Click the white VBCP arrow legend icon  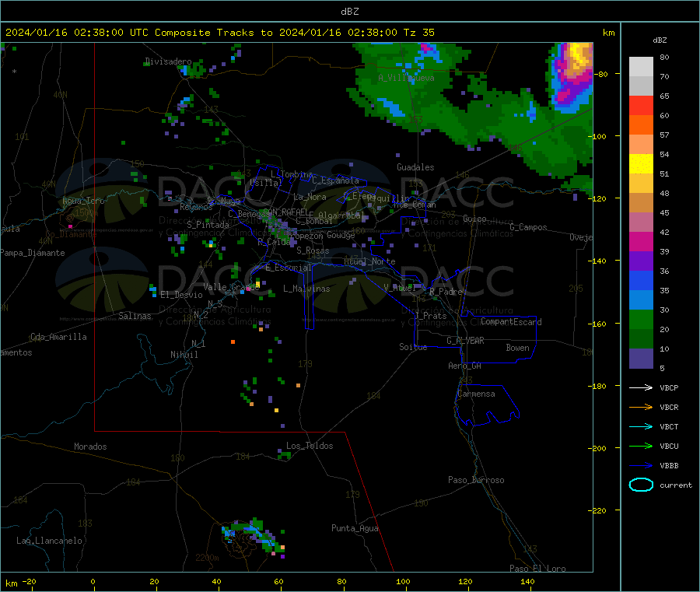pos(641,387)
